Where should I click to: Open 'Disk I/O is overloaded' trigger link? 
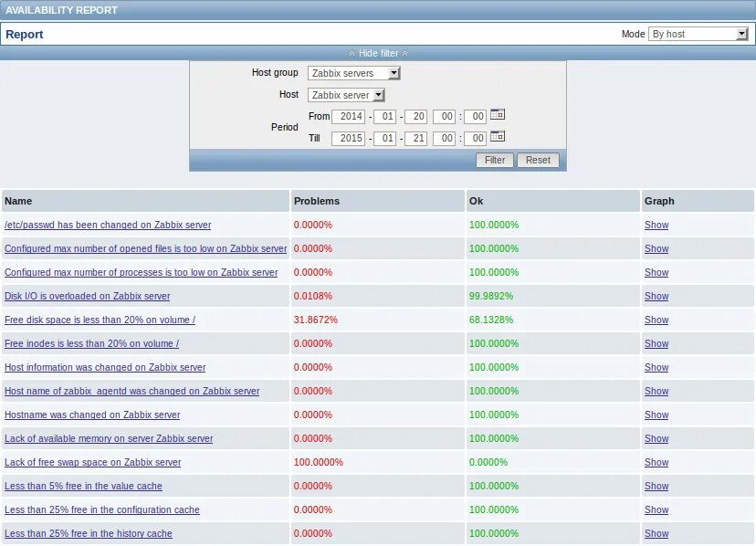click(x=88, y=296)
